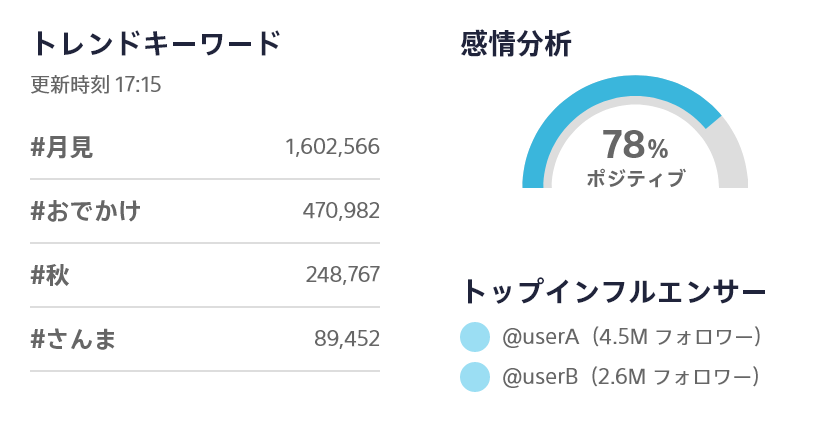Open @userA influencer profile name

pyautogui.click(x=540, y=338)
